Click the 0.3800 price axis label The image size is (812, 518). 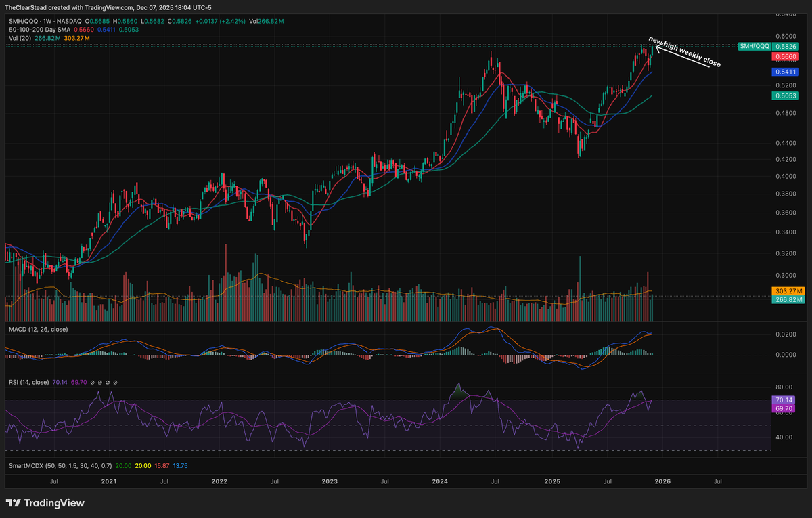pos(786,194)
